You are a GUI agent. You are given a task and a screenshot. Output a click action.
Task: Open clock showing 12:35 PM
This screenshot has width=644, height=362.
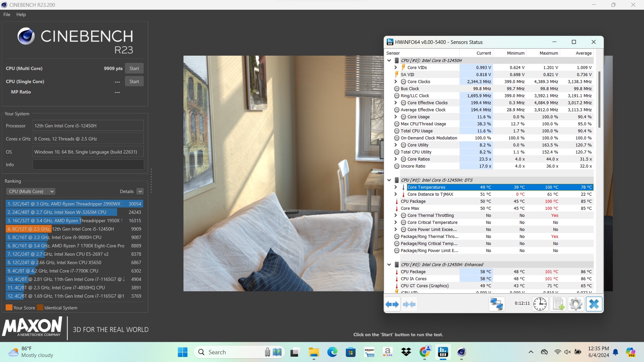[x=598, y=352]
